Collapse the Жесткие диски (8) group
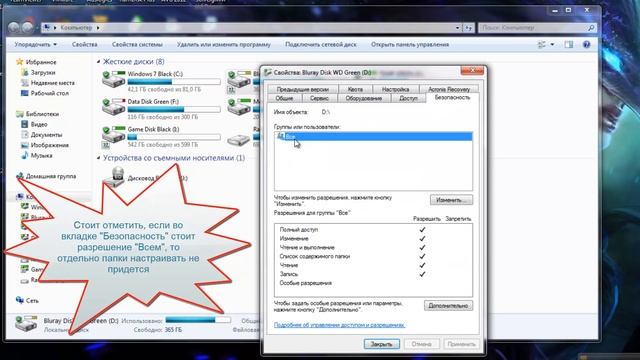Screen dimensions: 640x360 click(x=98, y=62)
